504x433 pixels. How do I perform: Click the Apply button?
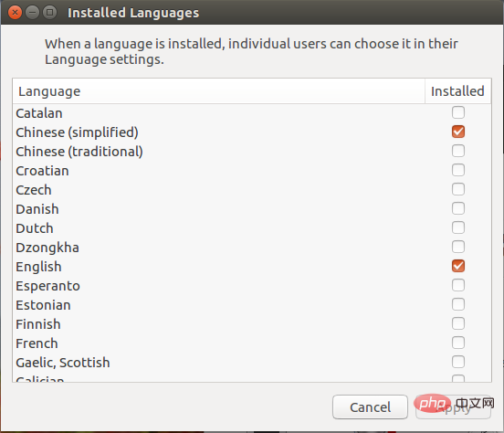tap(453, 407)
